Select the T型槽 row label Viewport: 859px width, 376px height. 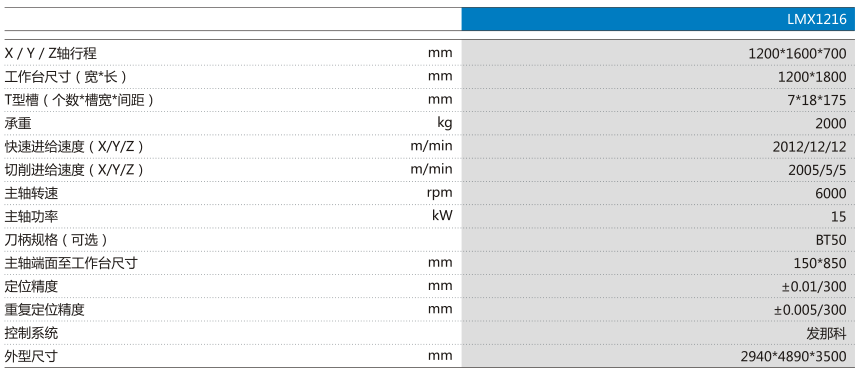[78, 100]
